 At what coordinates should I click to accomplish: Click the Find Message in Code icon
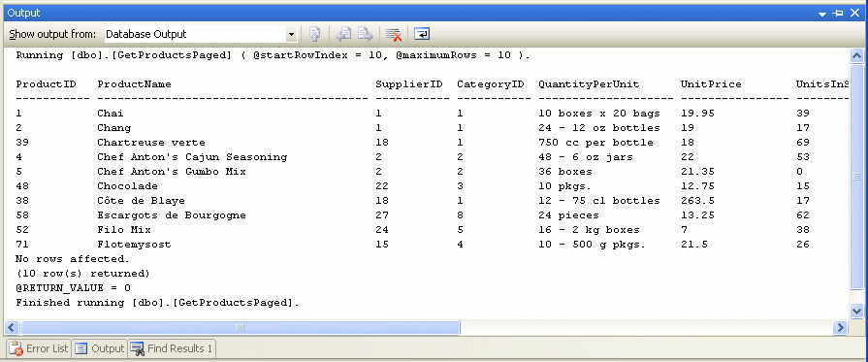point(315,34)
